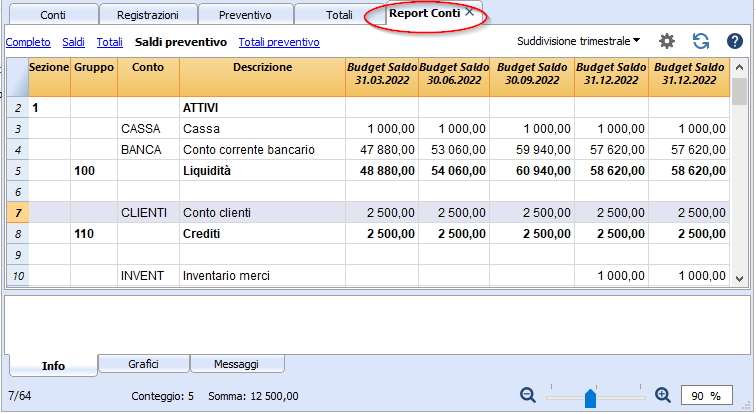Click the Totali preventivo link

pos(279,42)
